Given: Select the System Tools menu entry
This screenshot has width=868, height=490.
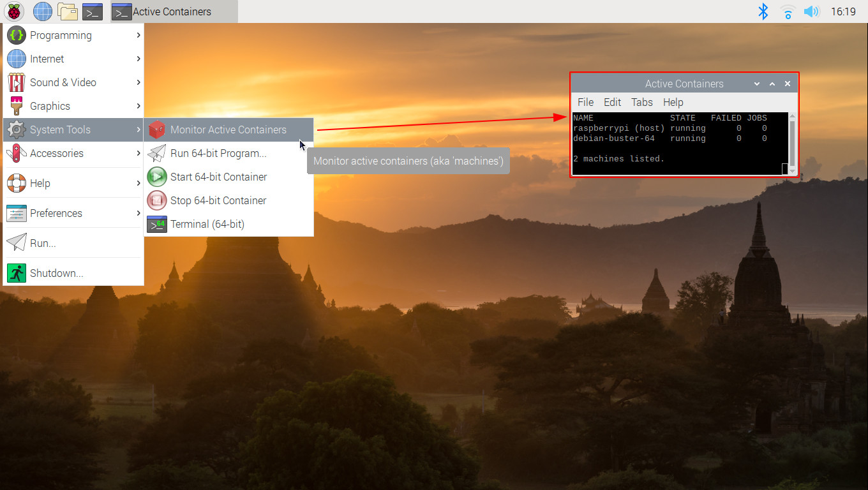Looking at the screenshot, I should [73, 130].
